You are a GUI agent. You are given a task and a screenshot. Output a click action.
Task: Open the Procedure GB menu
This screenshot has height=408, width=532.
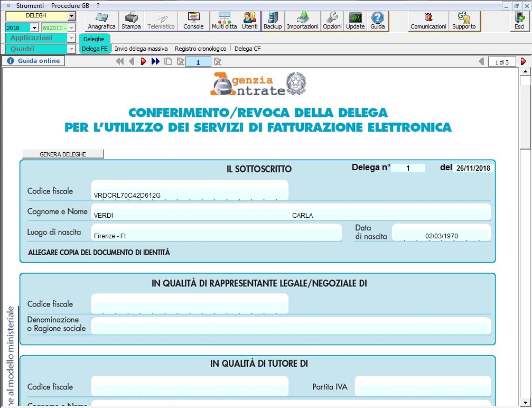(70, 6)
